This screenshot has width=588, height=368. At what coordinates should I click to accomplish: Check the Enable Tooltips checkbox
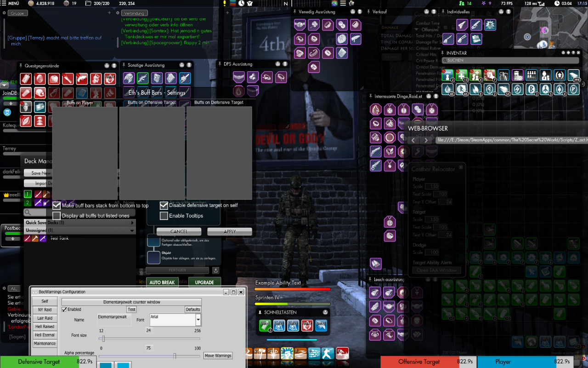tap(164, 216)
